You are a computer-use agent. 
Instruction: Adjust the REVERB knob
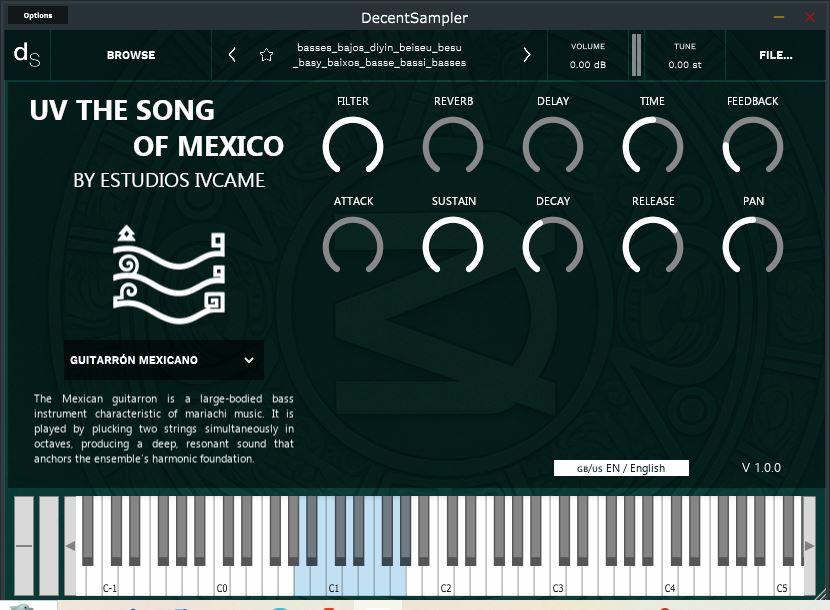[x=453, y=147]
